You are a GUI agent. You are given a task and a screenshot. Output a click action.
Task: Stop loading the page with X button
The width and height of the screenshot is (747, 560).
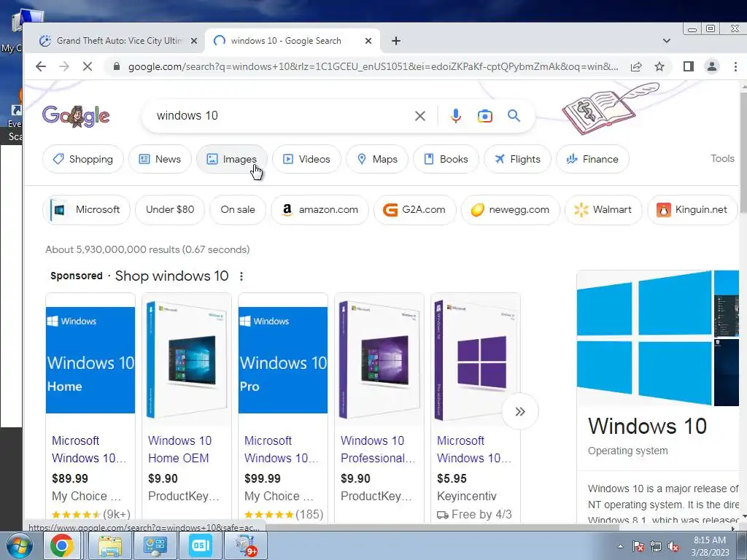pos(88,66)
